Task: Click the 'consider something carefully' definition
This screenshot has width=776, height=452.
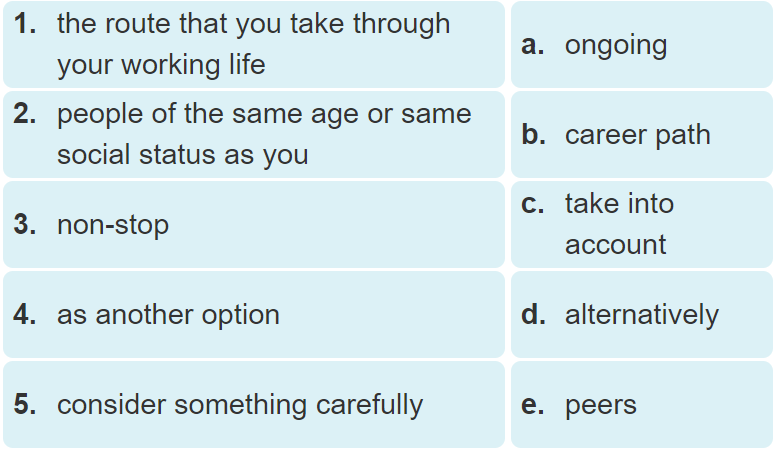Action: [x=254, y=405]
